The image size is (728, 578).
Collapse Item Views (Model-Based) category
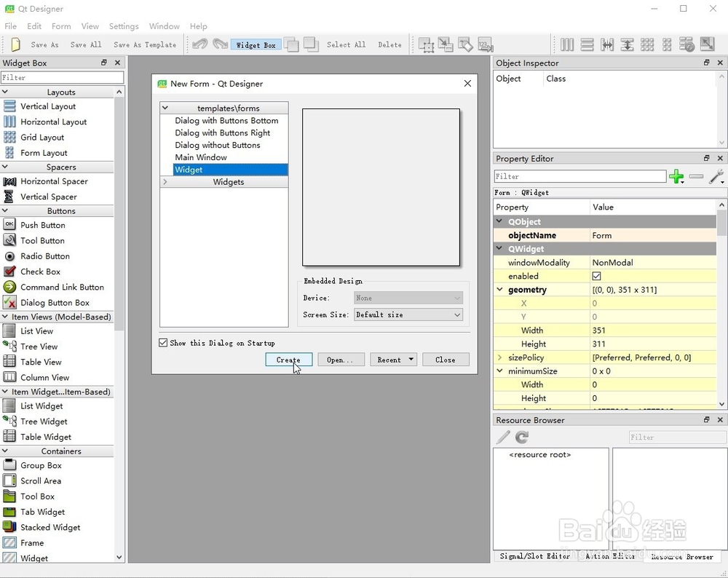pyautogui.click(x=5, y=317)
